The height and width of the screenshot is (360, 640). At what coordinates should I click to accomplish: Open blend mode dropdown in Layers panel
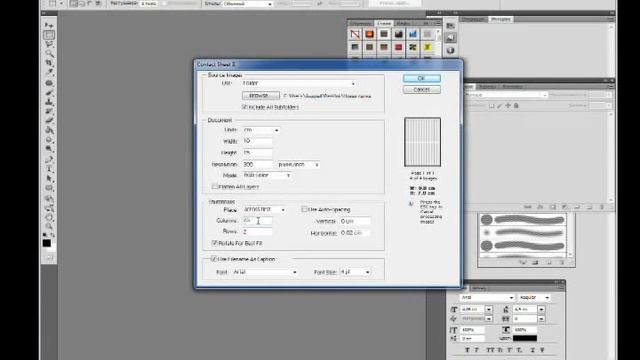pyautogui.click(x=505, y=95)
